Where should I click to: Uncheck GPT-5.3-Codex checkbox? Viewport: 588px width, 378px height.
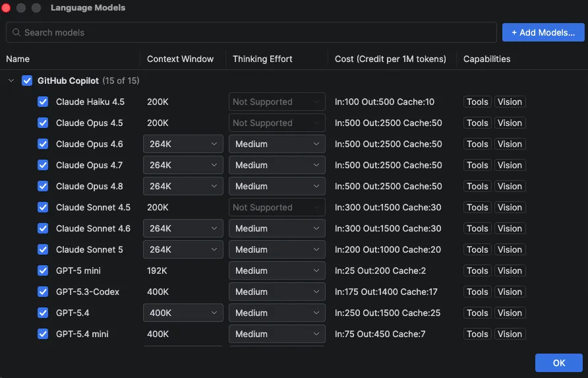pyautogui.click(x=43, y=292)
